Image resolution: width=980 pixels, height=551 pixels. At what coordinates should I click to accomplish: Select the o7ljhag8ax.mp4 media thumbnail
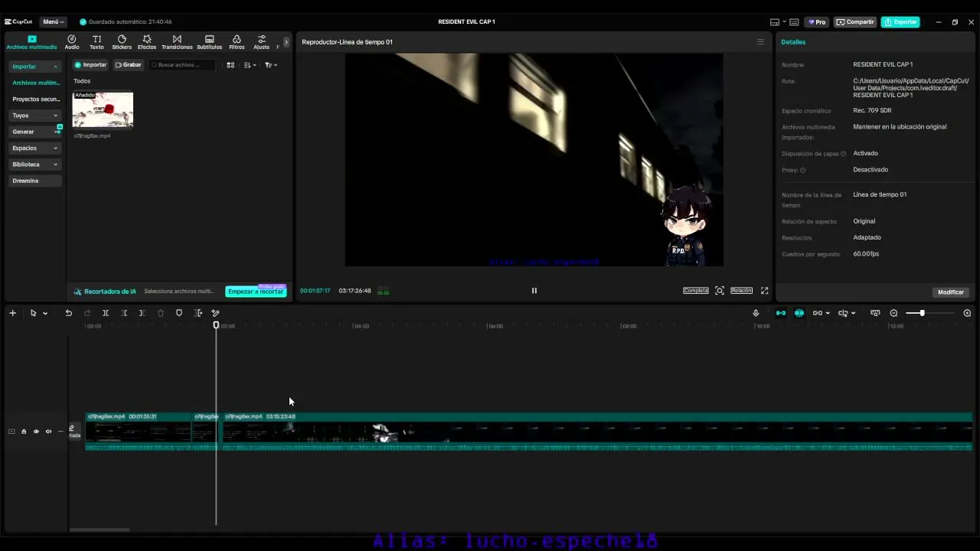tap(103, 109)
